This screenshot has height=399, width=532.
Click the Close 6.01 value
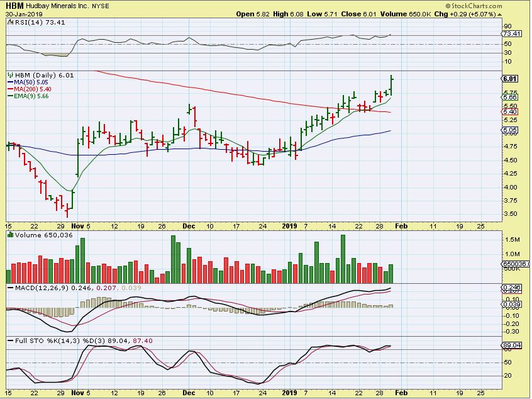tap(358, 14)
